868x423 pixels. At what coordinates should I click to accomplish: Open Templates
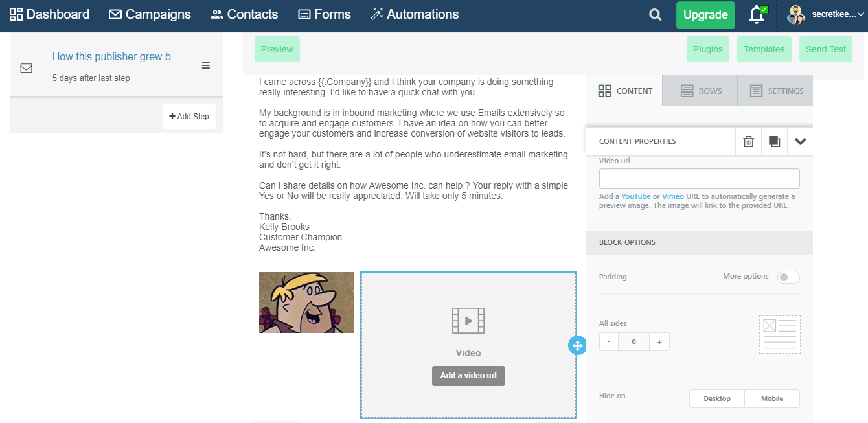point(764,49)
